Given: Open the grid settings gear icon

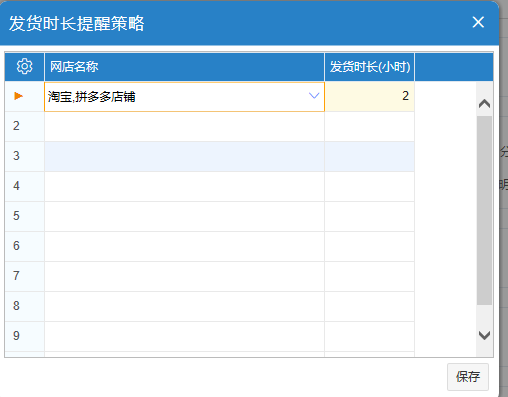Looking at the screenshot, I should (x=24, y=66).
